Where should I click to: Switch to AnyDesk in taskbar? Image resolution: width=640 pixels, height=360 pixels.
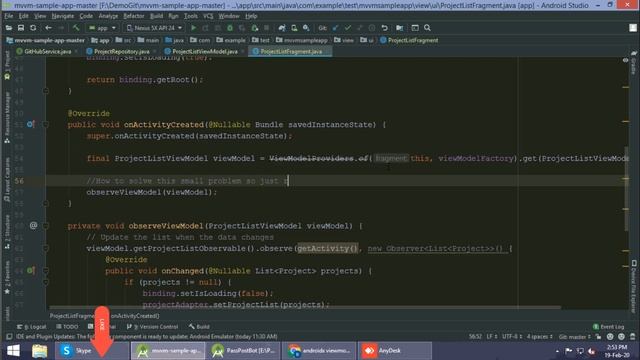tap(395, 351)
